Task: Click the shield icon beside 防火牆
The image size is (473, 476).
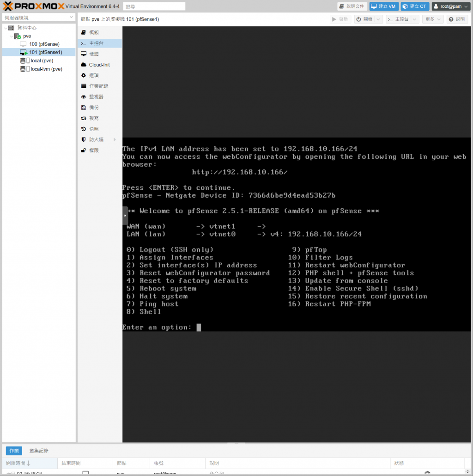Action: [x=84, y=139]
